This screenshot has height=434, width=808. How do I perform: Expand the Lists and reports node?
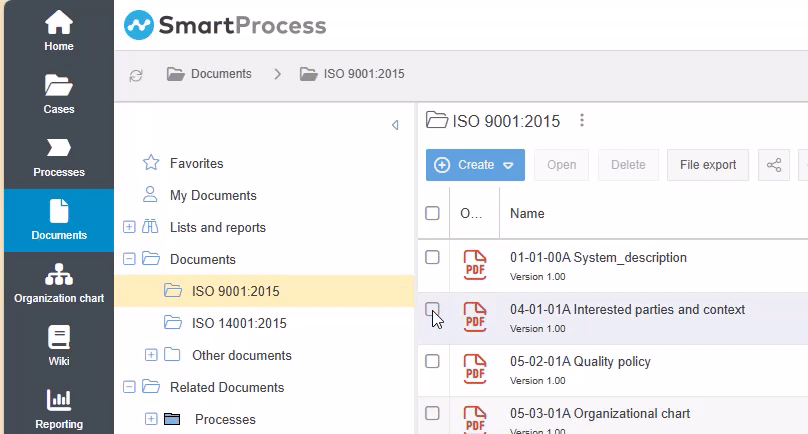[x=129, y=227]
